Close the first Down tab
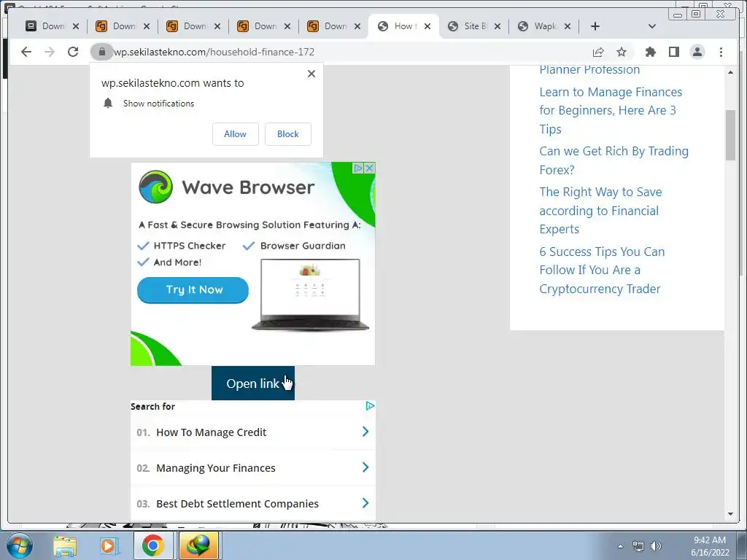747x560 pixels. pos(76,26)
